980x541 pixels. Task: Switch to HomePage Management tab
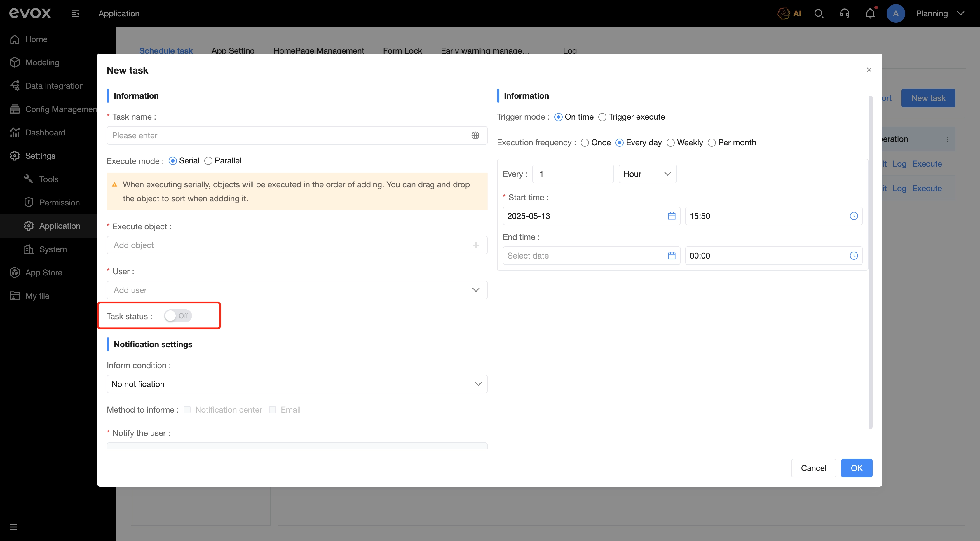pyautogui.click(x=318, y=50)
